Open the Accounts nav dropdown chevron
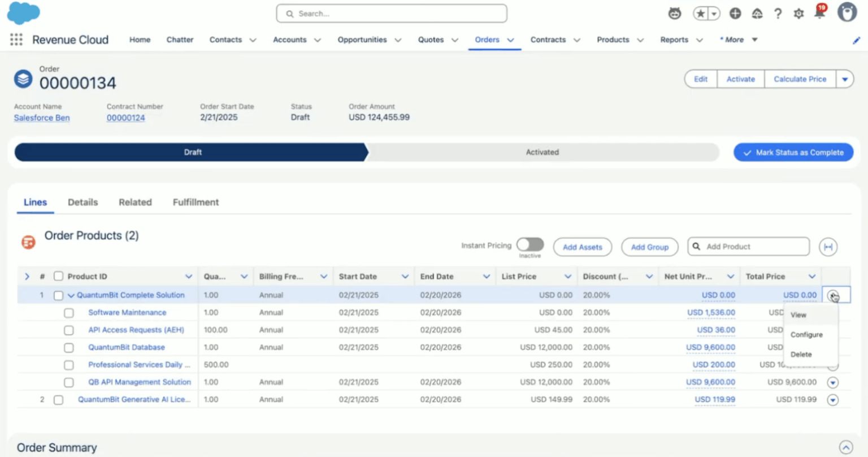Viewport: 868px width, 457px height. [x=318, y=40]
